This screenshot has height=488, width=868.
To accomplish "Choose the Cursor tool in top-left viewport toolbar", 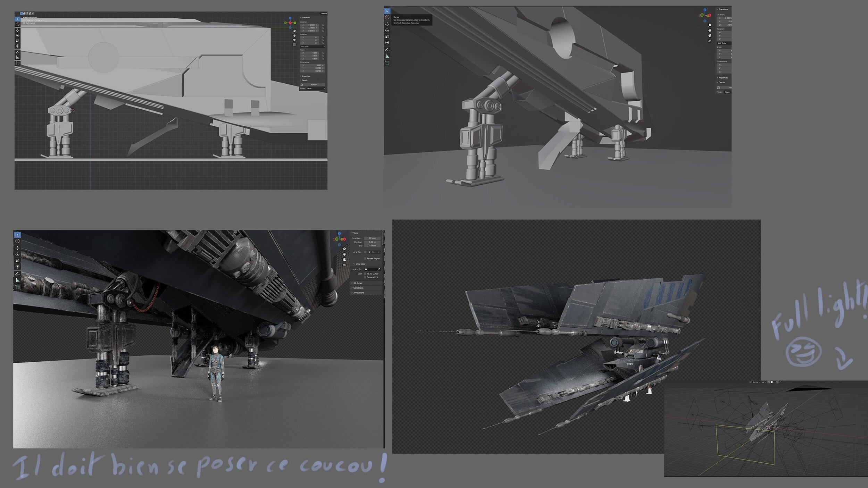I will click(x=18, y=24).
